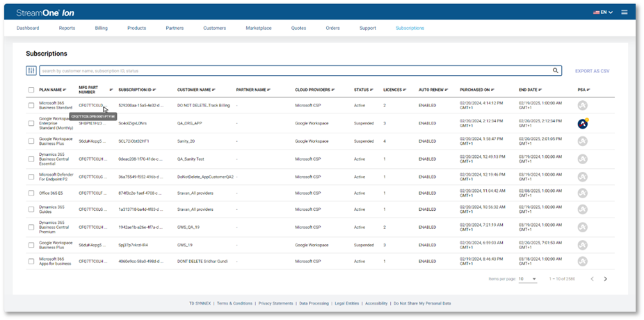This screenshot has height=320, width=644.
Task: Click the StreamOne Ion logo
Action: coord(45,13)
